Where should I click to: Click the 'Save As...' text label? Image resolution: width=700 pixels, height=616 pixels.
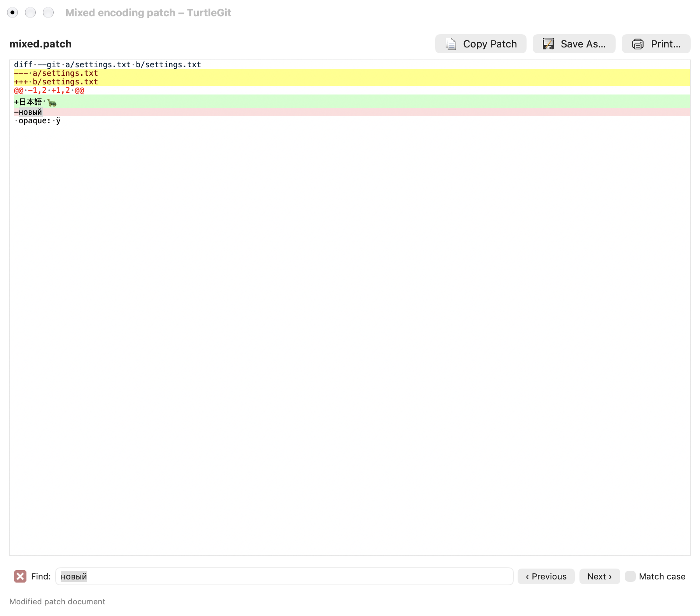coord(583,44)
